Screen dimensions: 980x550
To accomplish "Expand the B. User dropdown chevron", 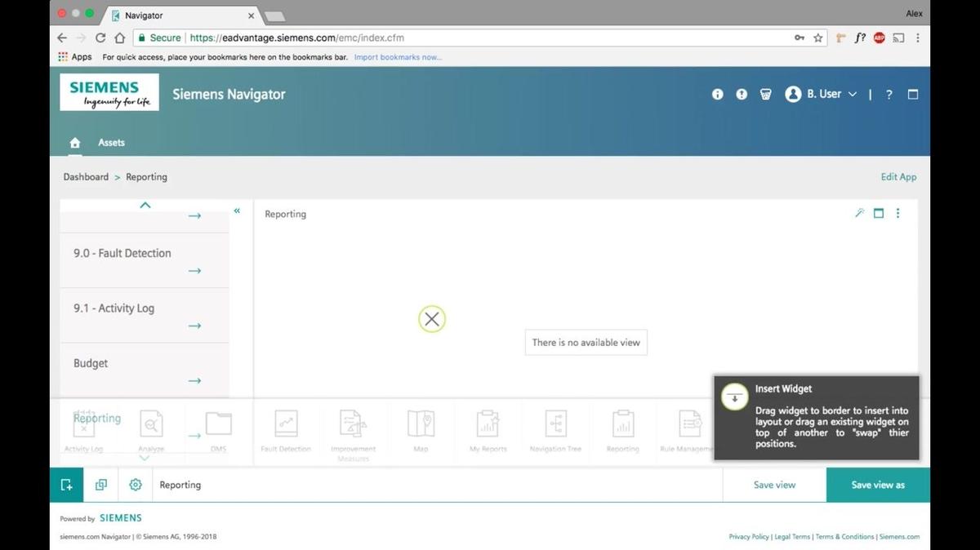I will point(853,95).
